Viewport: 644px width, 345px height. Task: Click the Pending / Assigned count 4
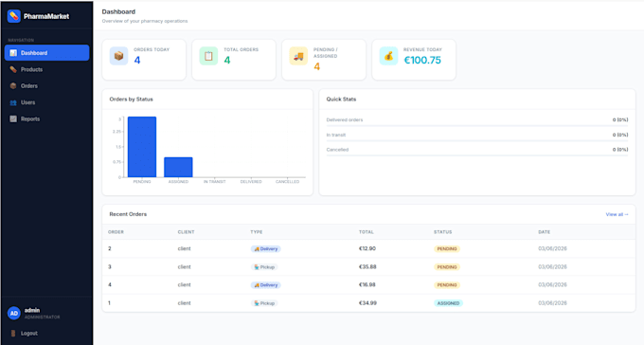pos(316,66)
